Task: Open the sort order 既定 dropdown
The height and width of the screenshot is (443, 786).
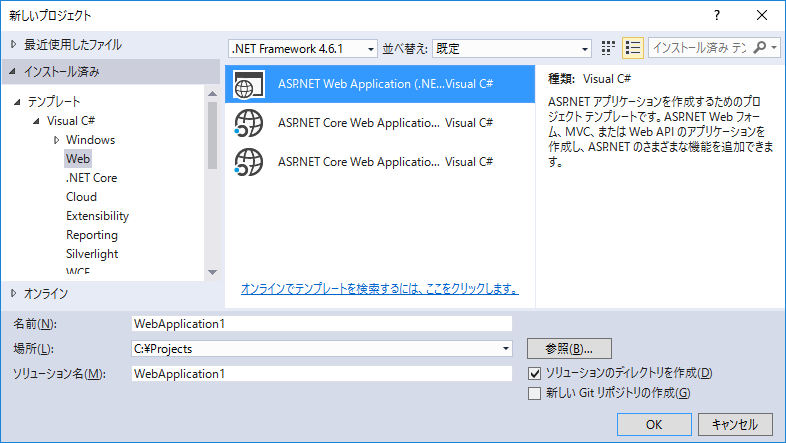Action: point(512,49)
